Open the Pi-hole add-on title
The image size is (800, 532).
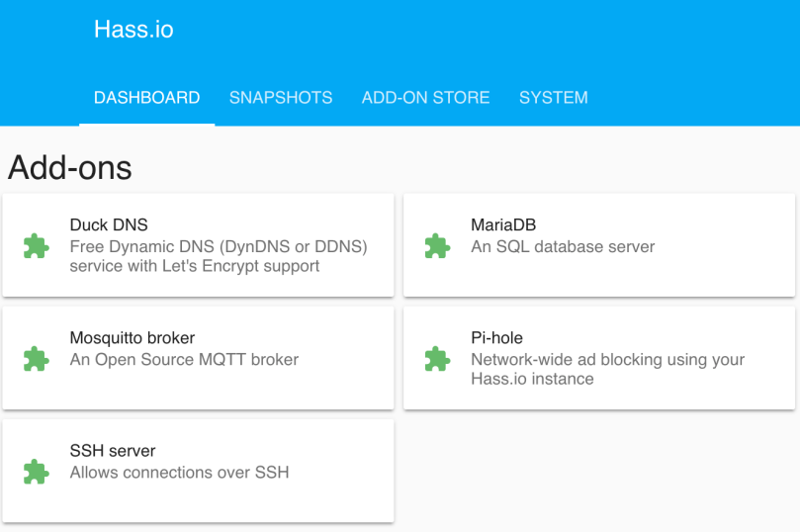(x=496, y=338)
